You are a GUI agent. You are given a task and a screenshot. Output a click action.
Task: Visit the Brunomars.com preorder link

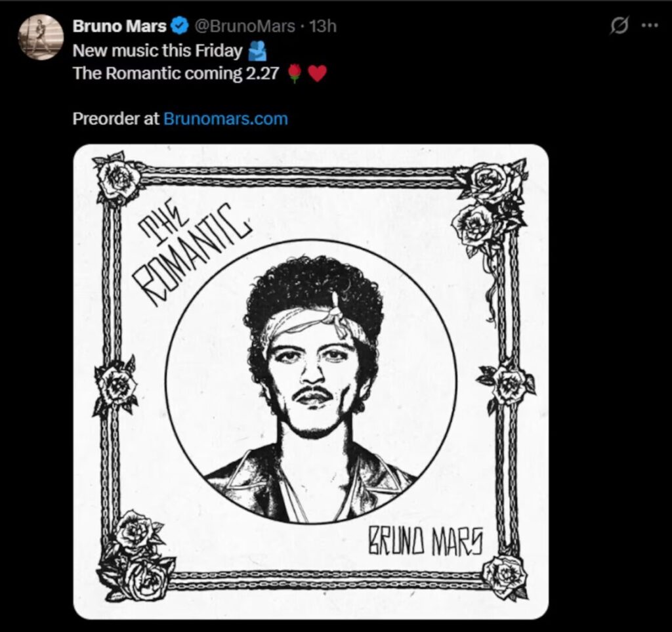(225, 119)
